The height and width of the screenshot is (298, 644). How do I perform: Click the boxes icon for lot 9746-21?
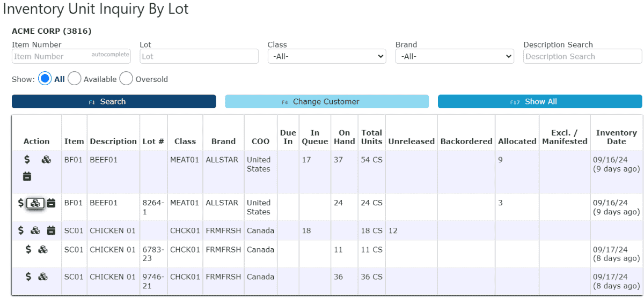coord(43,277)
